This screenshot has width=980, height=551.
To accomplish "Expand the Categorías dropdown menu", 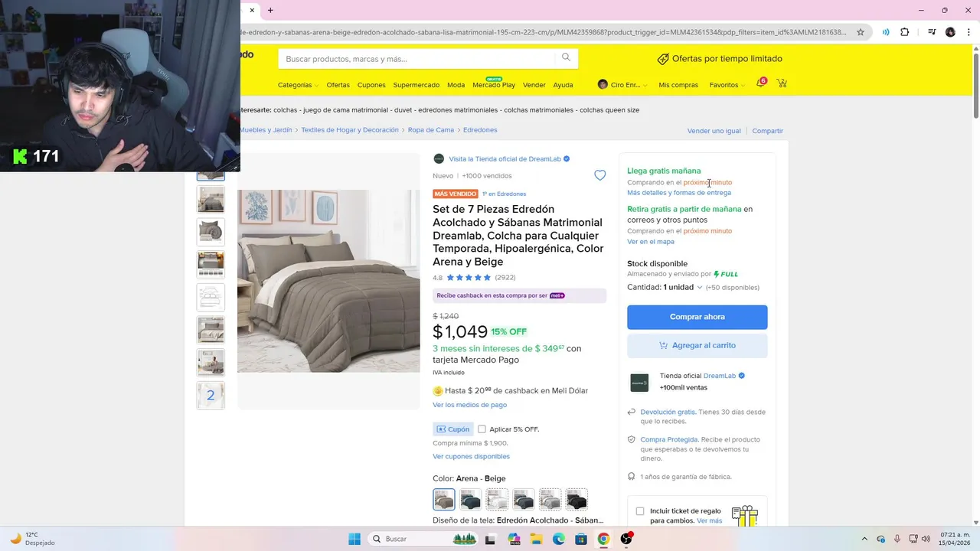I will [x=297, y=85].
